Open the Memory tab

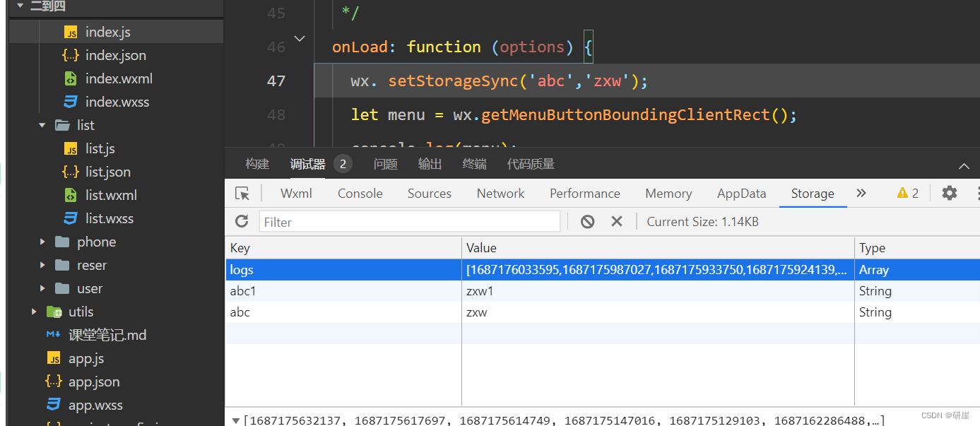click(x=668, y=194)
